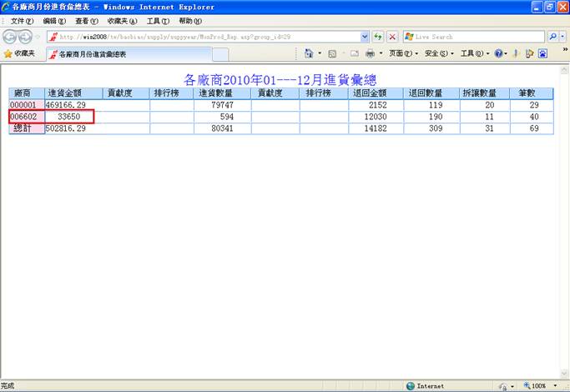Click the Live Search magnifier button
570x392 pixels.
tap(553, 37)
